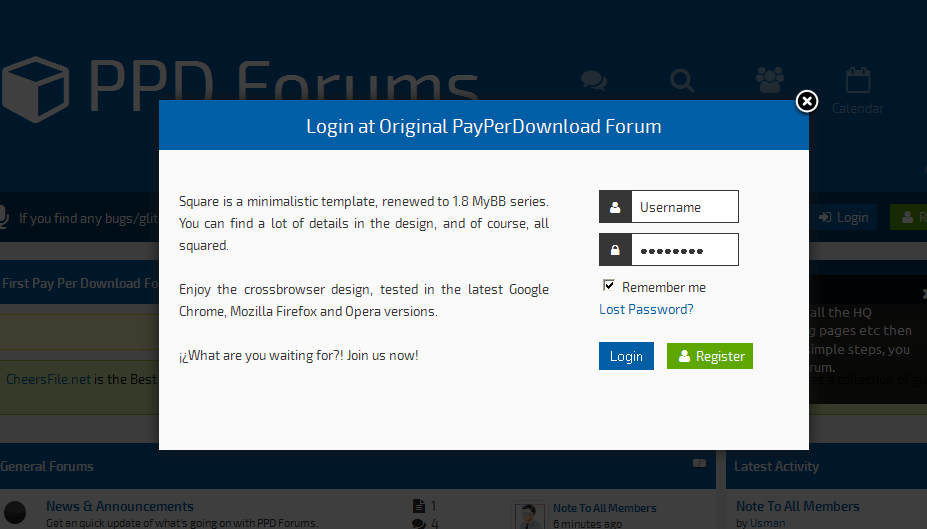Click the Login modal title heading
Viewport: 927px width, 529px height.
[484, 126]
